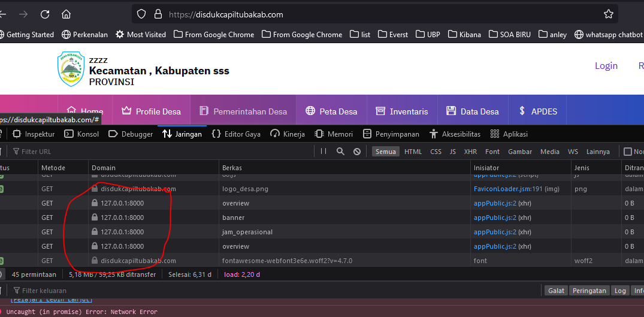Expand the Kibana bookmark folder
644x317 pixels.
464,35
